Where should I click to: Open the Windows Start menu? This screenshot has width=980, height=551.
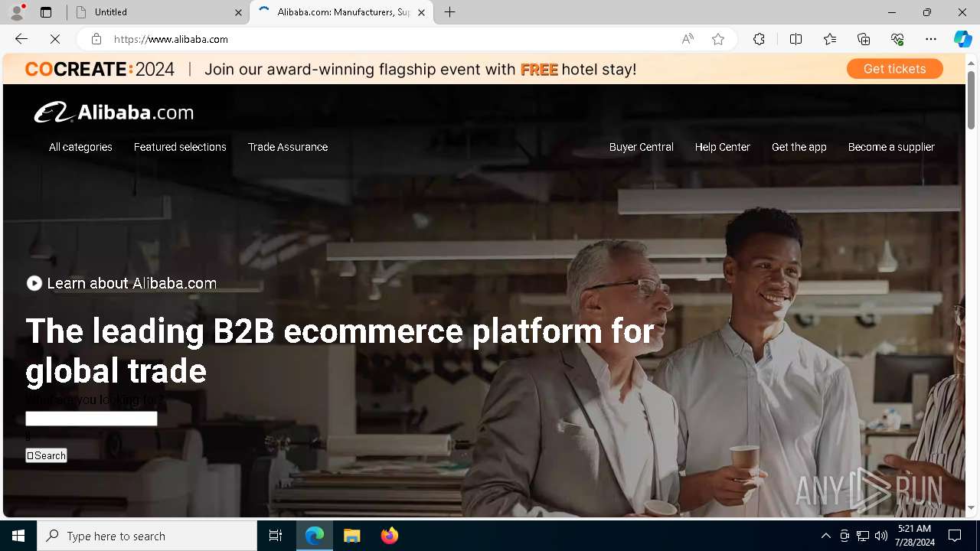(18, 536)
